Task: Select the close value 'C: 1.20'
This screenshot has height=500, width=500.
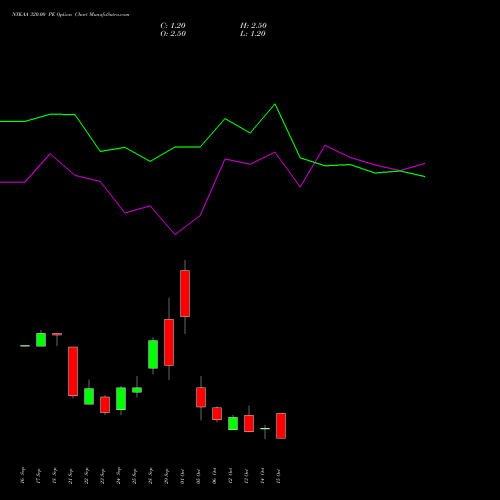Action: coord(173,26)
